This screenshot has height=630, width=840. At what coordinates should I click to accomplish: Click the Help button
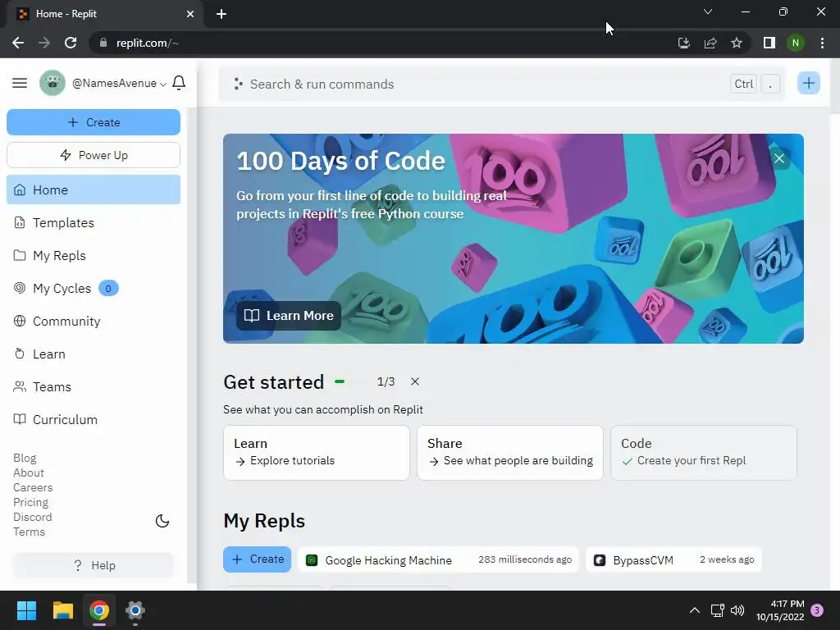click(x=94, y=565)
